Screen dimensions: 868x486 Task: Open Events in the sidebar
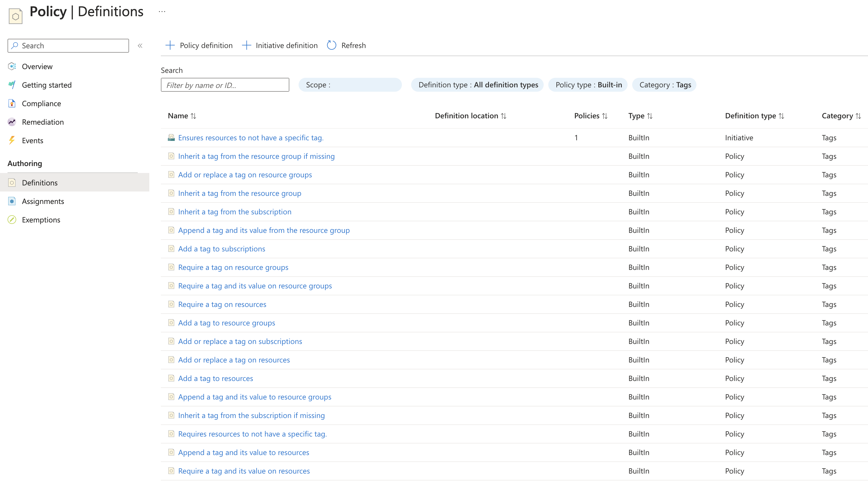point(32,140)
